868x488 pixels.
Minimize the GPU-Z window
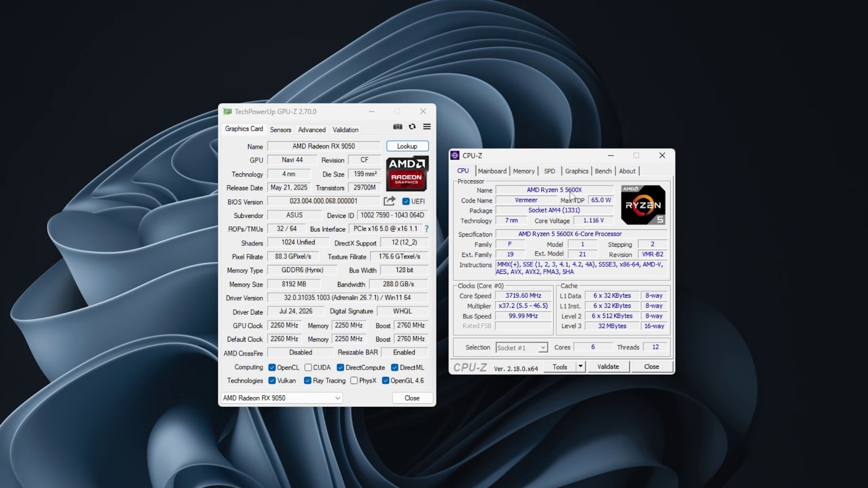[372, 112]
